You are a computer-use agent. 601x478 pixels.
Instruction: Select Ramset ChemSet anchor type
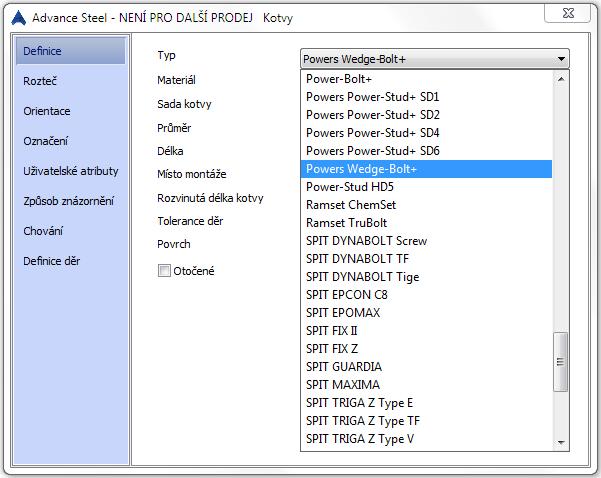coord(426,205)
